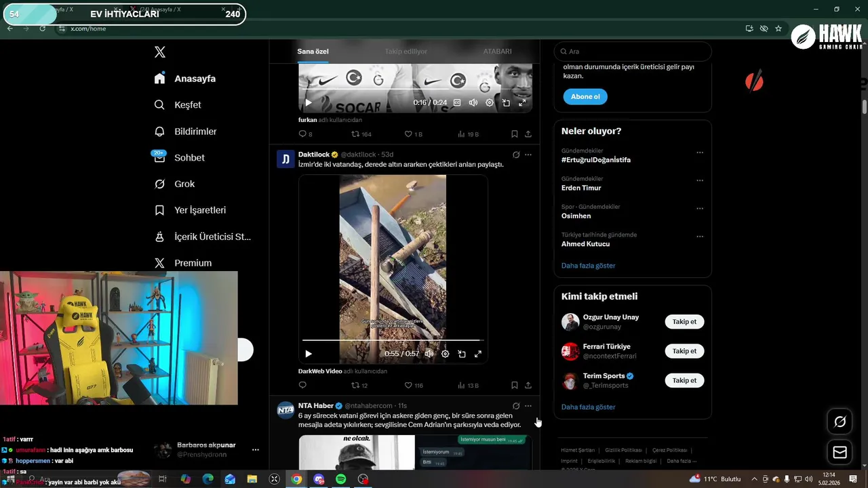
Task: Click the X logo in the sidebar
Action: pyautogui.click(x=159, y=52)
